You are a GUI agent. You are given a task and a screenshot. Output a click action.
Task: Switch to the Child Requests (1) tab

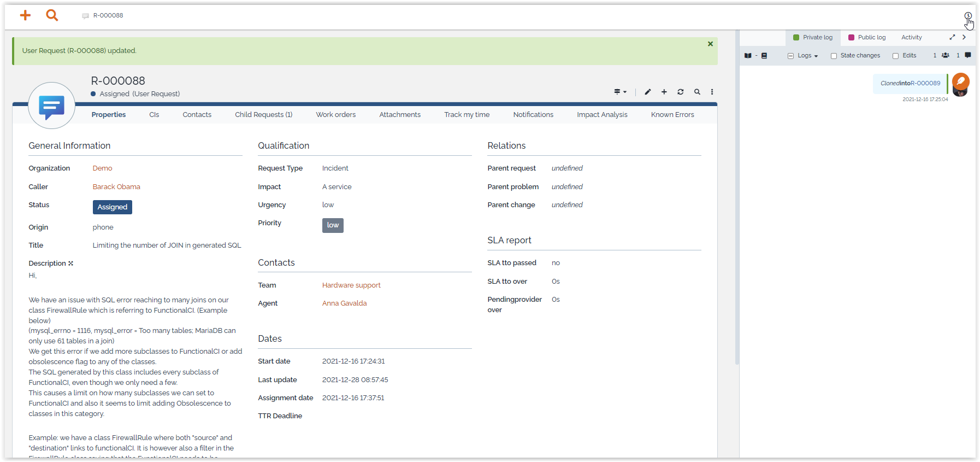pyautogui.click(x=263, y=115)
